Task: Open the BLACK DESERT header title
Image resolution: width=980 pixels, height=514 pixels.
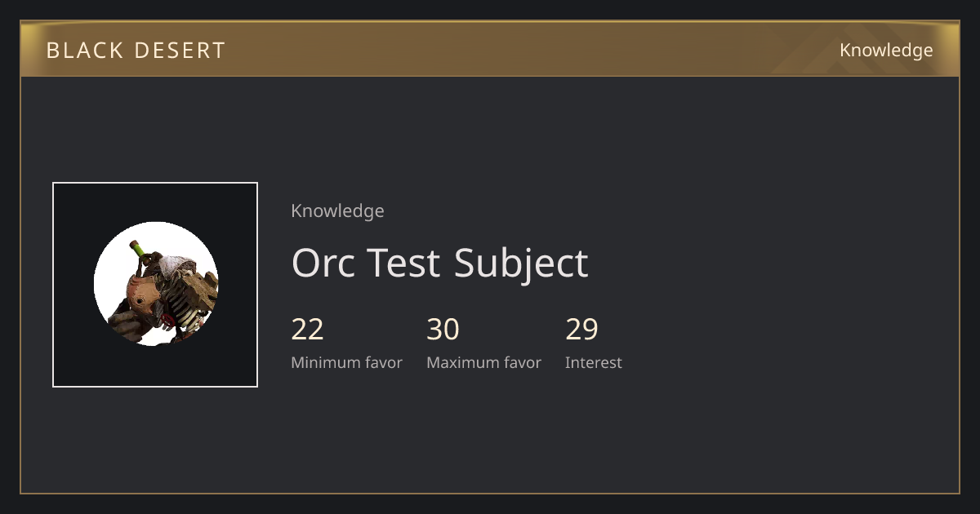Action: (x=136, y=51)
